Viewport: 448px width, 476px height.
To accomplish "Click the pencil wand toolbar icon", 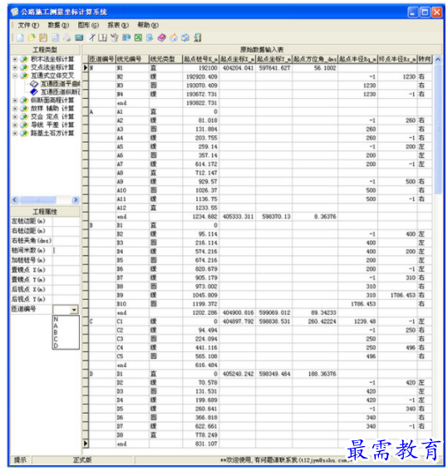I will tap(91, 37).
